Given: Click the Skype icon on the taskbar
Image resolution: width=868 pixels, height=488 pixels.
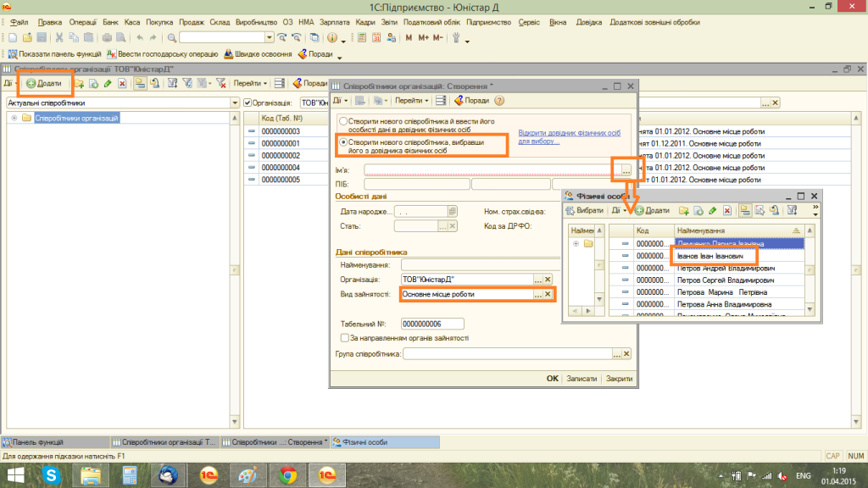Looking at the screenshot, I should [52, 475].
